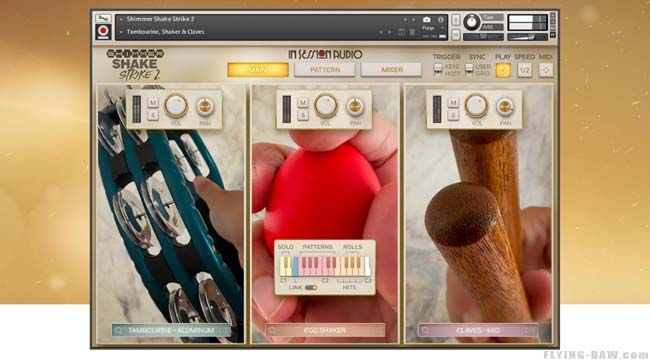Flip the TRIGGER Keys/Host switch
This screenshot has width=650, height=360.
click(x=437, y=69)
